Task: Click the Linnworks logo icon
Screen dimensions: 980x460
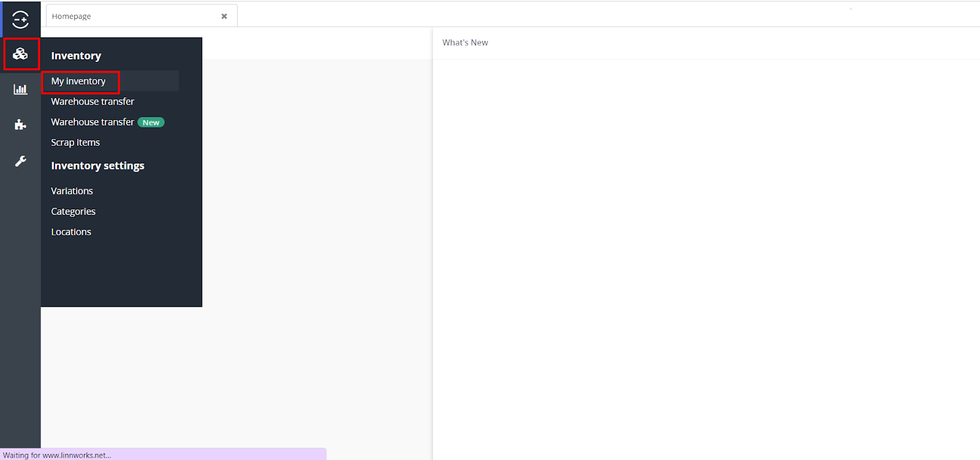Action: coord(20,20)
